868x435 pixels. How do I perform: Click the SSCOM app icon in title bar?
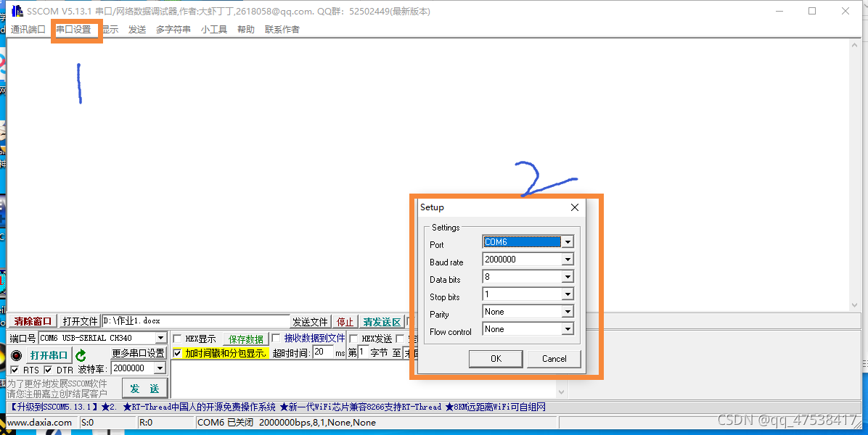[17, 11]
